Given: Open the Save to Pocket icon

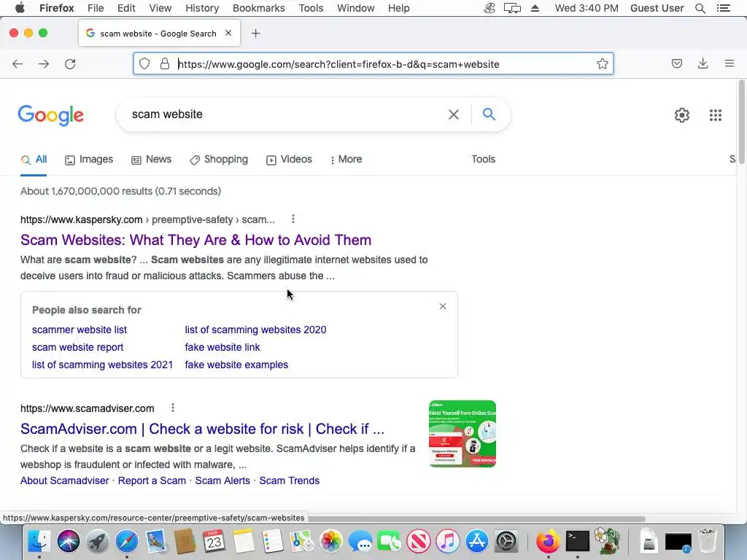Looking at the screenshot, I should tap(677, 63).
